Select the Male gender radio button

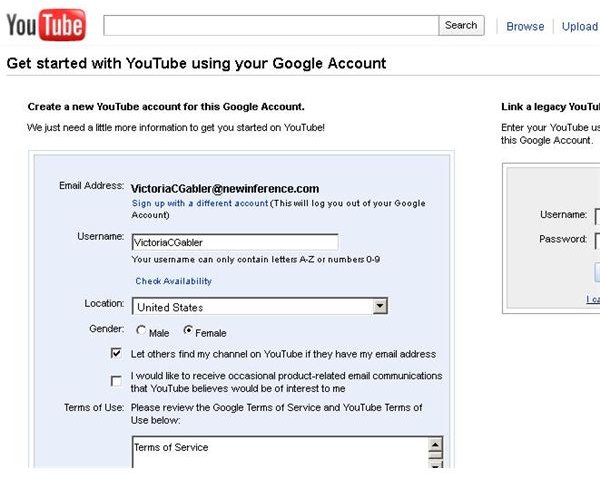click(x=141, y=330)
